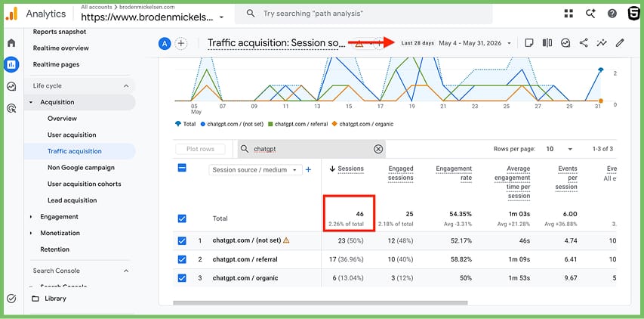Open Reports snapshot
The width and height of the screenshot is (644, 319).
(x=60, y=32)
